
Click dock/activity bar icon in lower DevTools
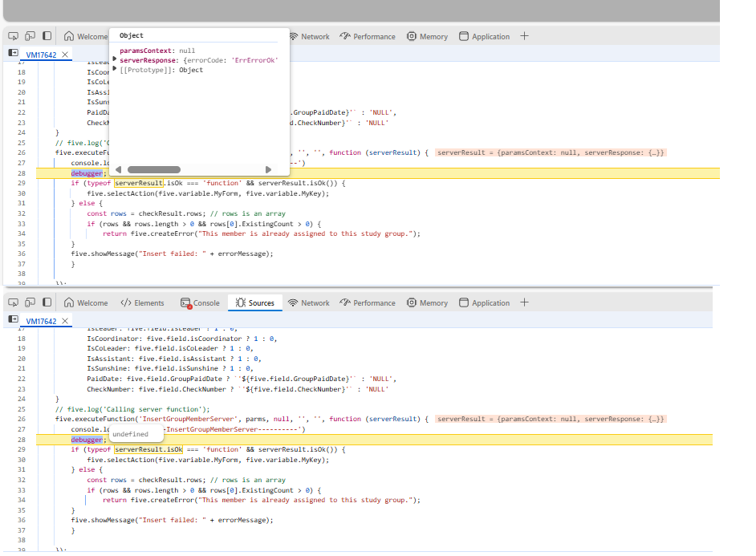point(47,302)
